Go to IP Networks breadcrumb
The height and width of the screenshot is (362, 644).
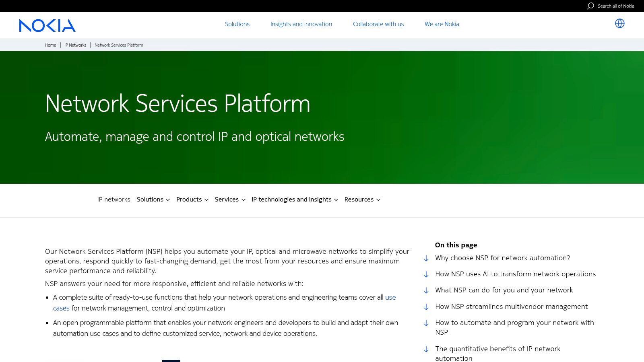(75, 45)
